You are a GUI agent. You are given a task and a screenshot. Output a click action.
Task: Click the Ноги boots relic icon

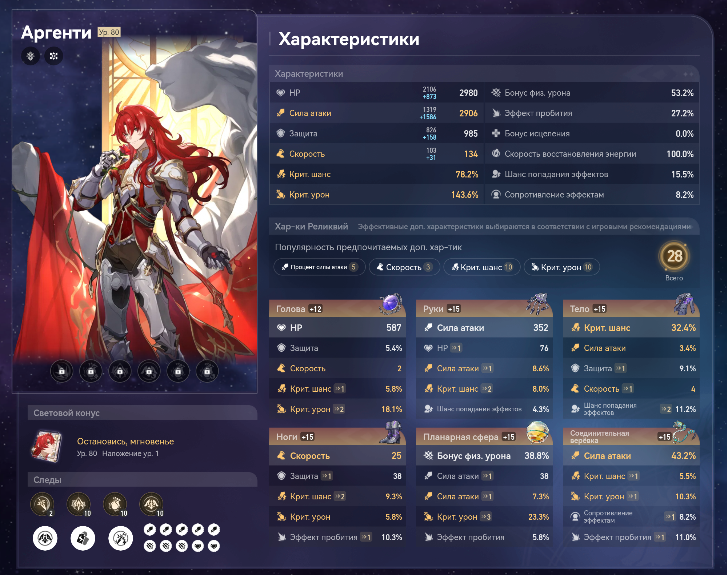(390, 432)
